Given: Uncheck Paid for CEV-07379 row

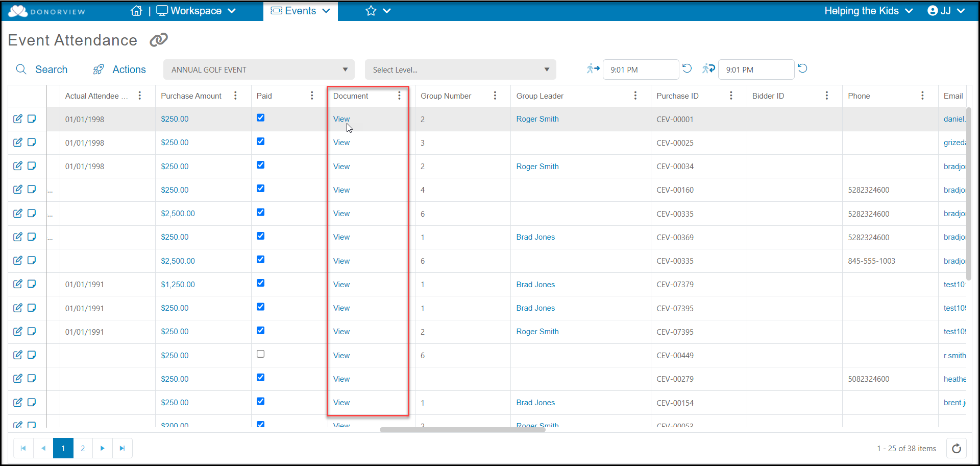Looking at the screenshot, I should (261, 283).
